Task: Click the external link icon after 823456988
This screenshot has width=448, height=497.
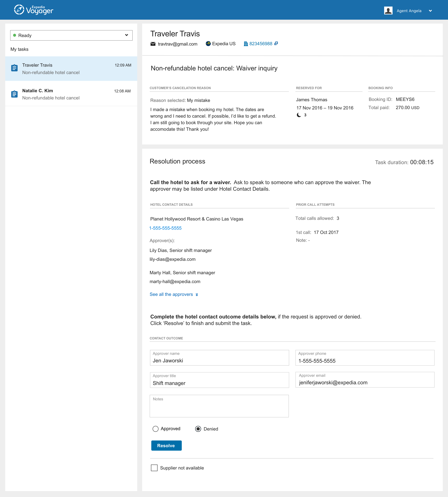Action: click(276, 43)
